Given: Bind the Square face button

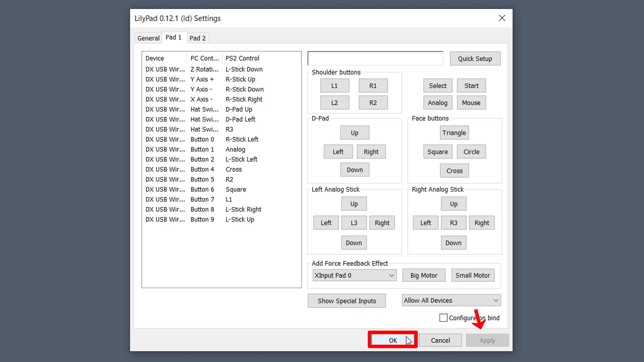Looking at the screenshot, I should 438,152.
